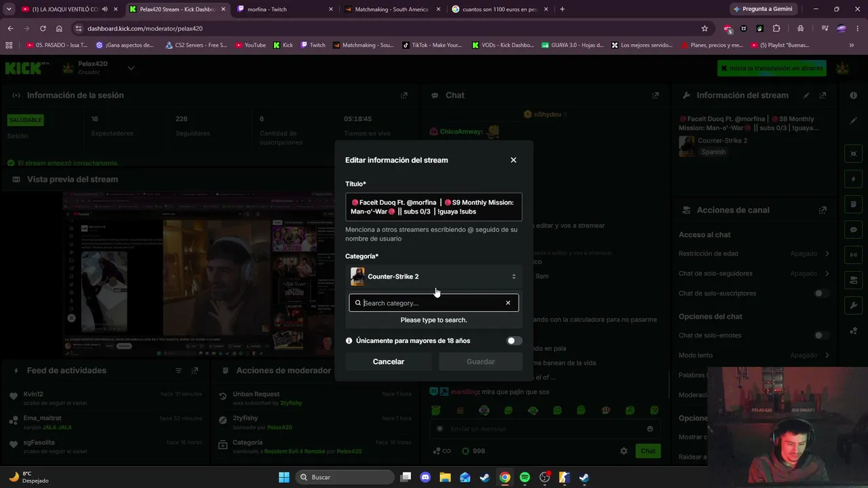The height and width of the screenshot is (488, 868).
Task: Open File Explorer from the taskbar
Action: (x=445, y=477)
